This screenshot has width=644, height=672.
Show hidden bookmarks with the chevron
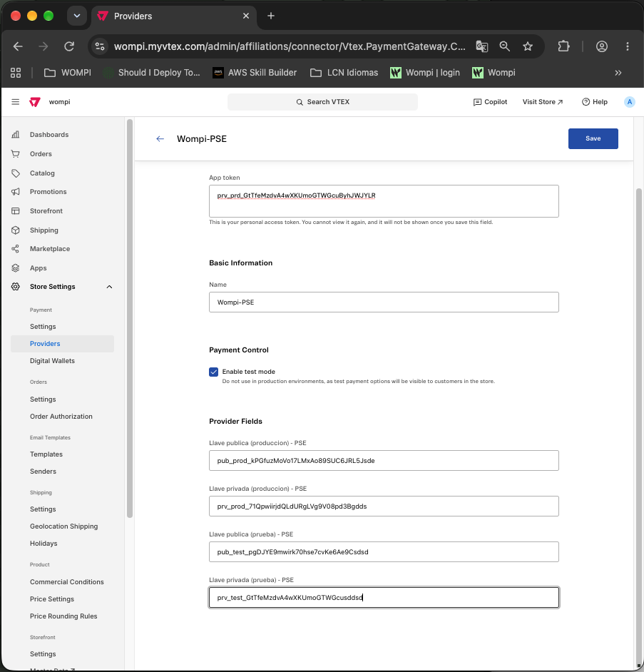click(x=618, y=73)
